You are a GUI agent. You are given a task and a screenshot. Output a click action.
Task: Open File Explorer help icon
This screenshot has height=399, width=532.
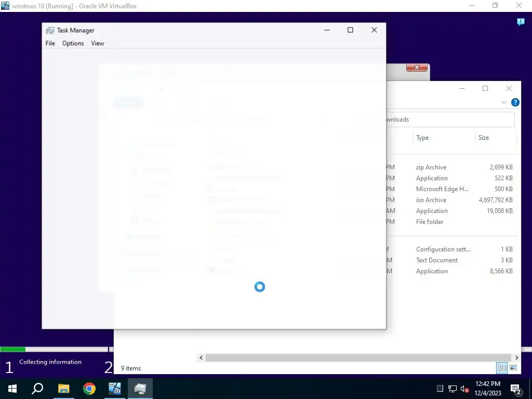click(515, 102)
